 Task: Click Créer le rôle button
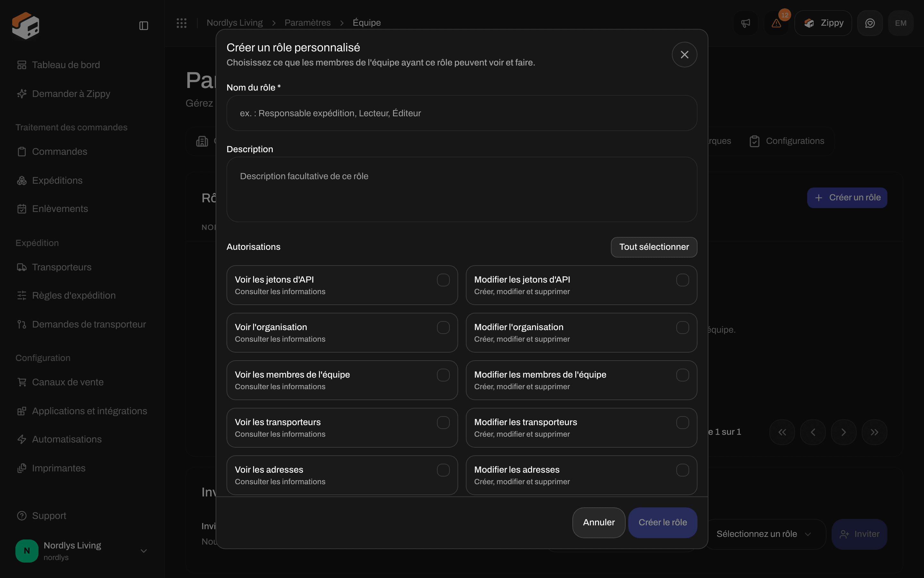(x=663, y=522)
